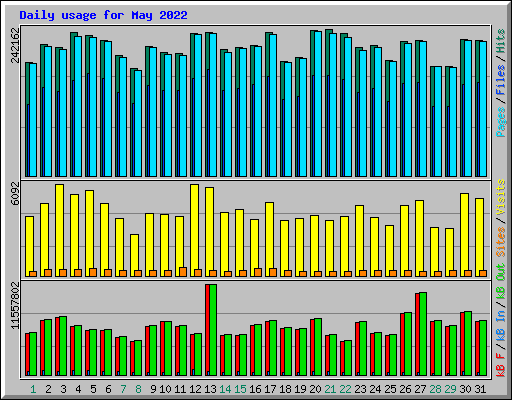The height and width of the screenshot is (400, 512).
Task: Click the 242162 hits axis value
Action: click(15, 45)
